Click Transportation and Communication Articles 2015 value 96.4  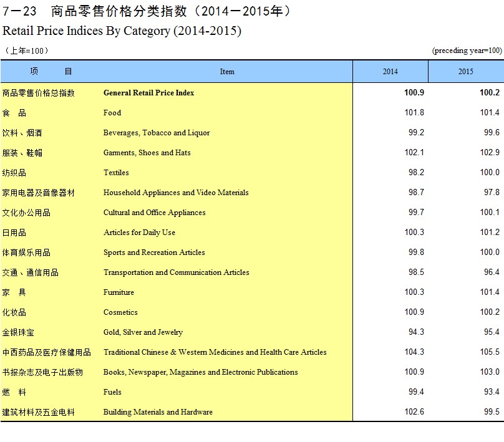(492, 272)
